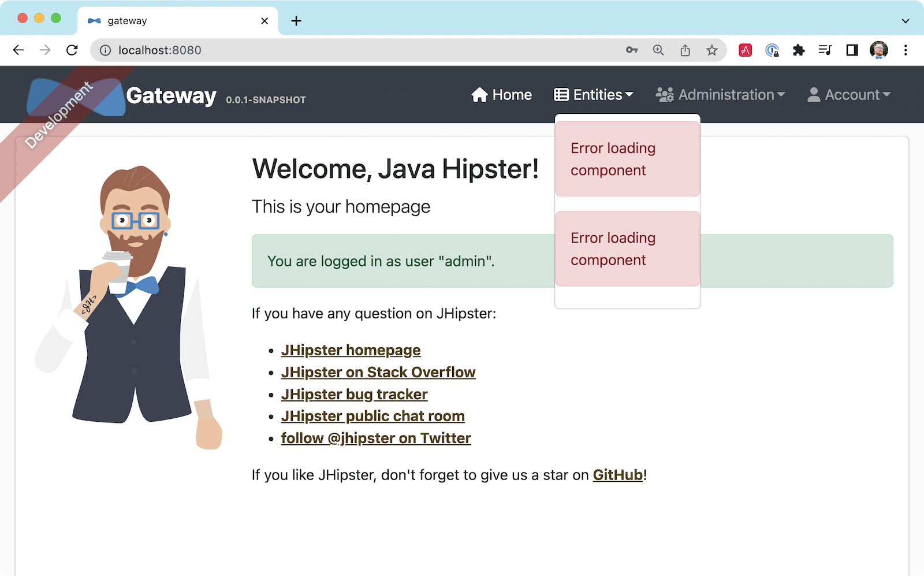Open the browser Extensions puzzle icon
Viewport: 924px width, 576px height.
[x=799, y=50]
